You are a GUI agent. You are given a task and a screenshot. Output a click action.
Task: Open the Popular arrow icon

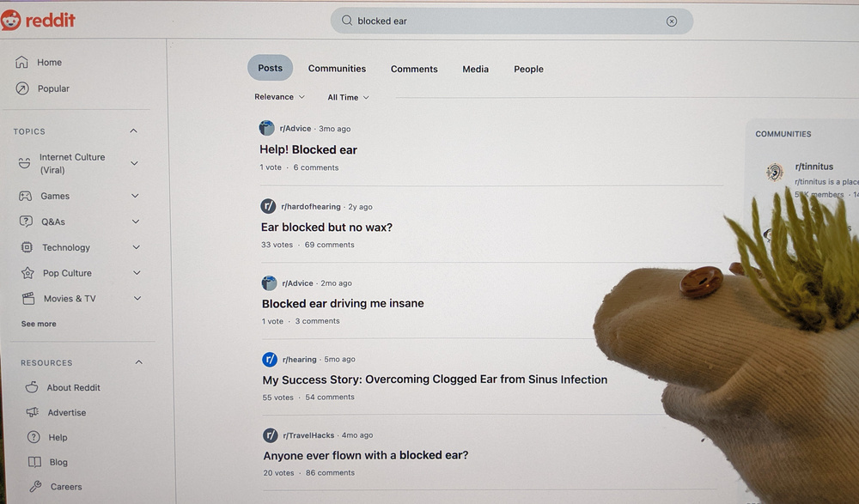tap(22, 88)
